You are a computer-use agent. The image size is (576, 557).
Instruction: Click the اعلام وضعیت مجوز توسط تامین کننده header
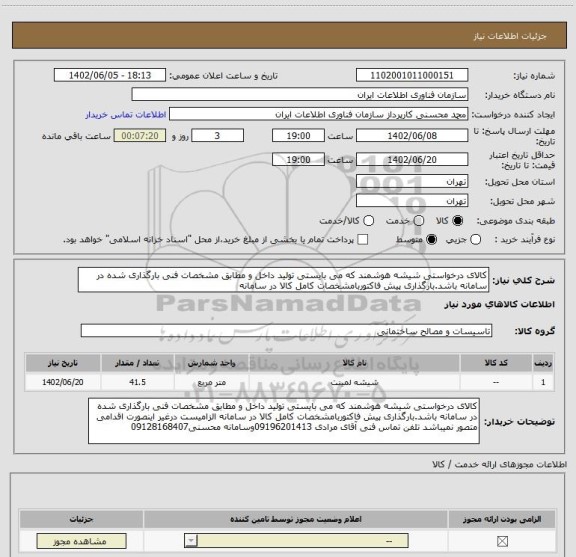click(x=296, y=519)
